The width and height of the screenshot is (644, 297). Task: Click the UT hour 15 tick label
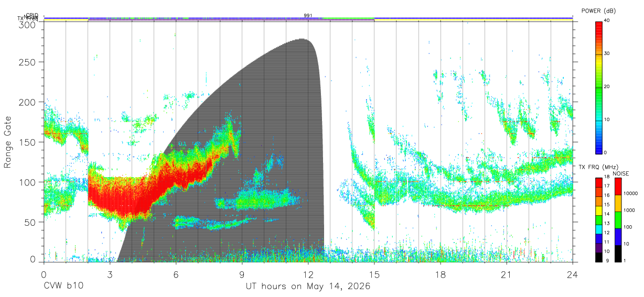coord(374,274)
